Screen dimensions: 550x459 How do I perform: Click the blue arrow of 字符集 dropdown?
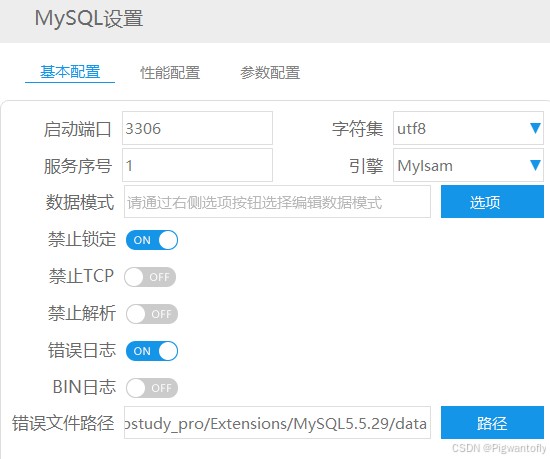(x=535, y=128)
